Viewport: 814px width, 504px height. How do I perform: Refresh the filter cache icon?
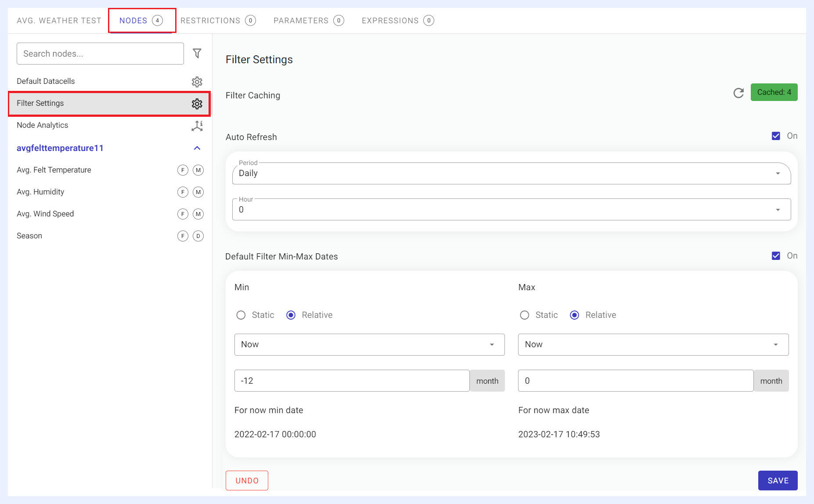738,93
